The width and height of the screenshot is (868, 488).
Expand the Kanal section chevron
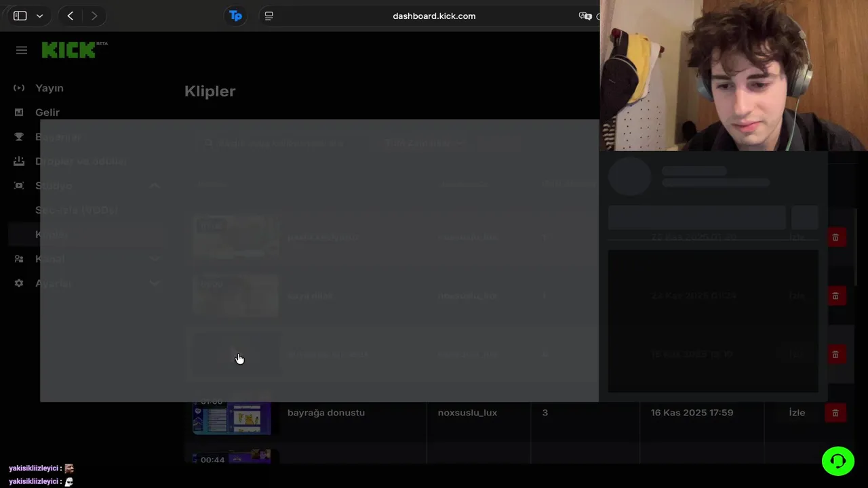pyautogui.click(x=155, y=259)
